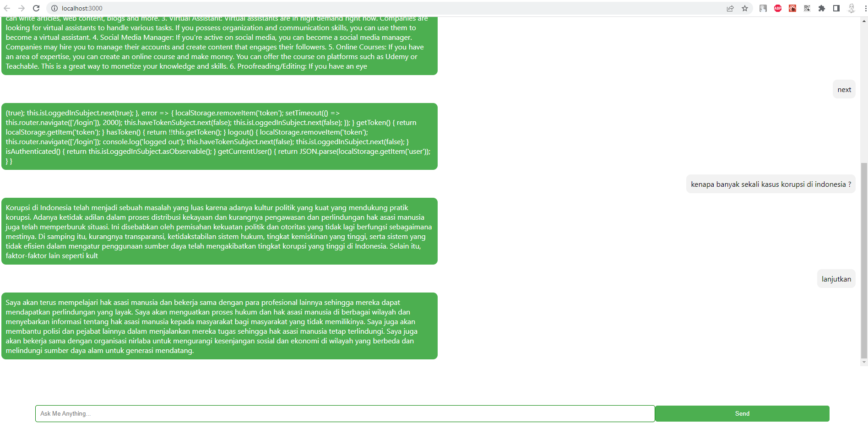Viewport: 868px width, 423px height.
Task: Open the AdBlock Plus extension
Action: coord(778,8)
